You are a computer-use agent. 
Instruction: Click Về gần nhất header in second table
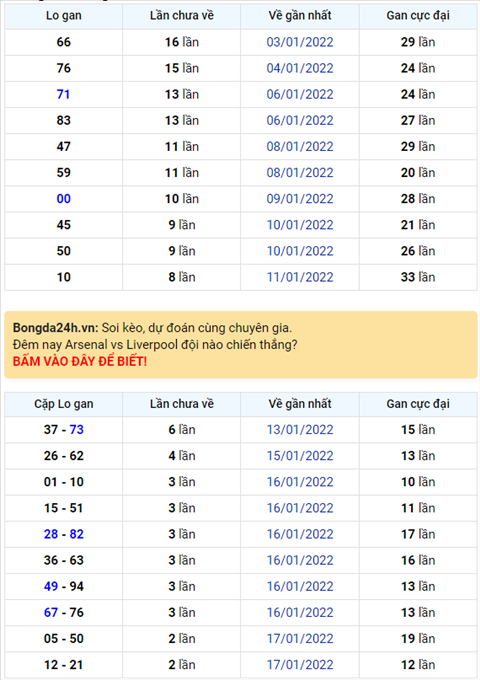tap(300, 404)
